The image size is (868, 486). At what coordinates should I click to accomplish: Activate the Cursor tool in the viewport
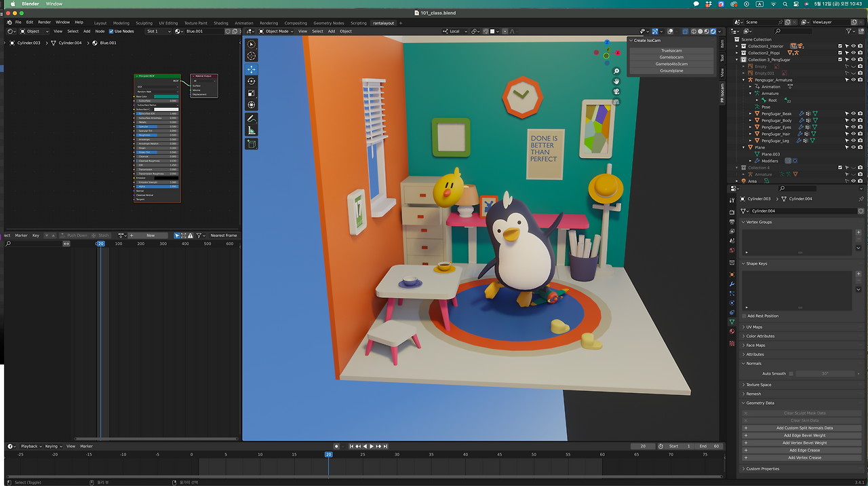coord(252,56)
